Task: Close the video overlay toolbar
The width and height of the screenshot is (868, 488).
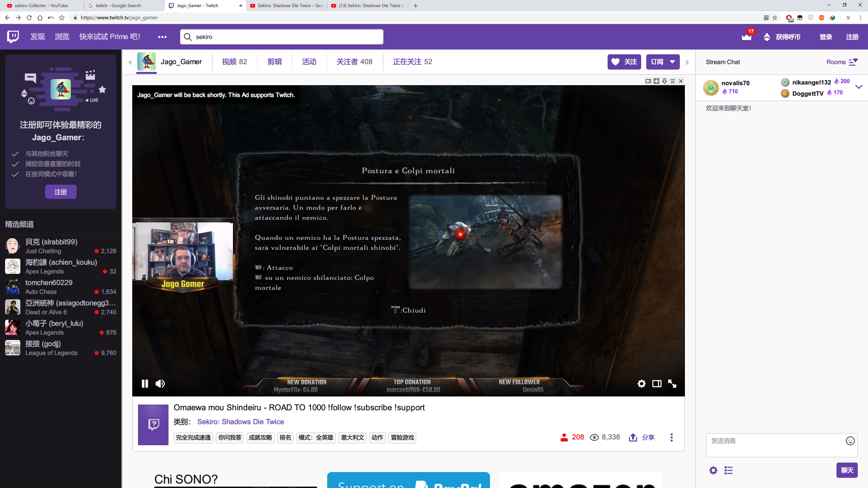Action: [681, 81]
